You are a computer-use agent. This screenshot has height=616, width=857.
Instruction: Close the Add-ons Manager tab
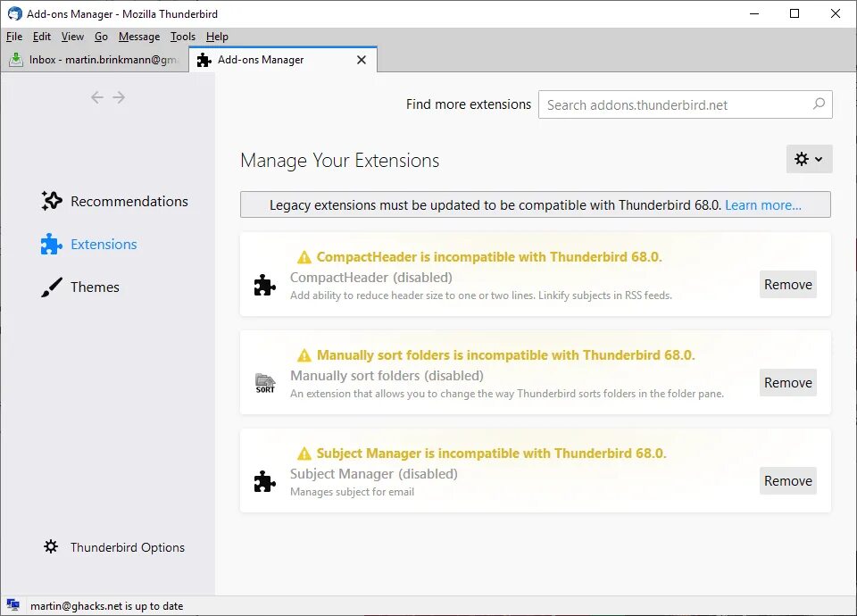click(x=362, y=60)
